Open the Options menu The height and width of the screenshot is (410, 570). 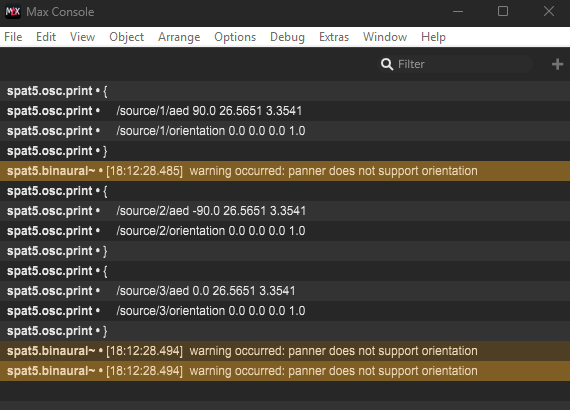click(x=235, y=37)
